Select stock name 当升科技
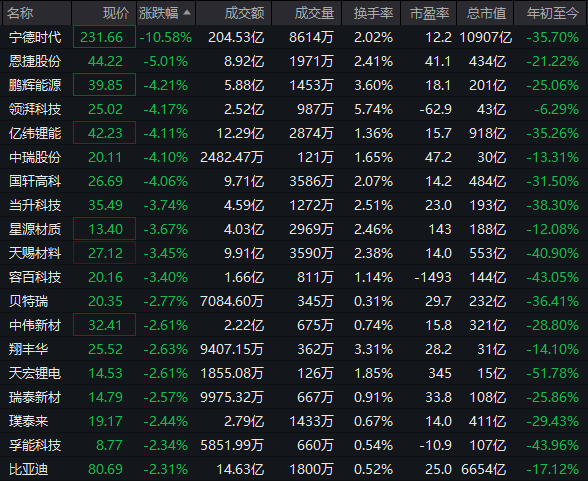The height and width of the screenshot is (481, 588). coord(35,205)
